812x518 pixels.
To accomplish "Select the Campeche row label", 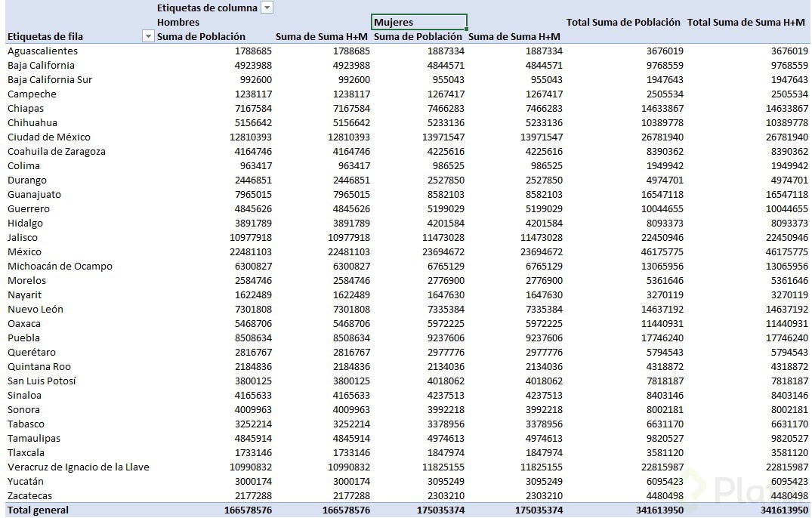I will click(x=32, y=94).
